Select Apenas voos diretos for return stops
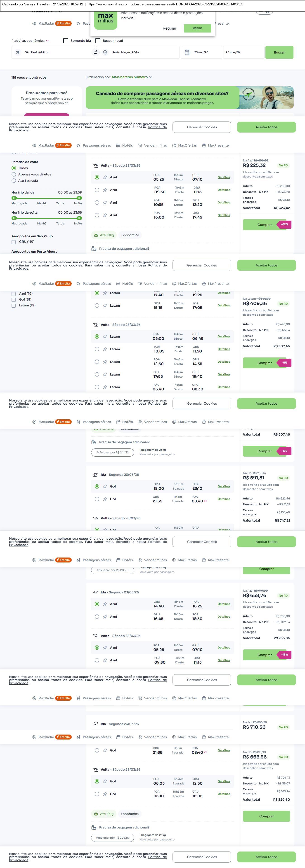The image size is (305, 868). click(14, 175)
